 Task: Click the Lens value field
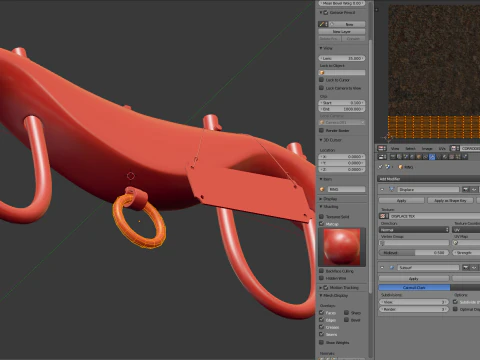click(x=342, y=58)
